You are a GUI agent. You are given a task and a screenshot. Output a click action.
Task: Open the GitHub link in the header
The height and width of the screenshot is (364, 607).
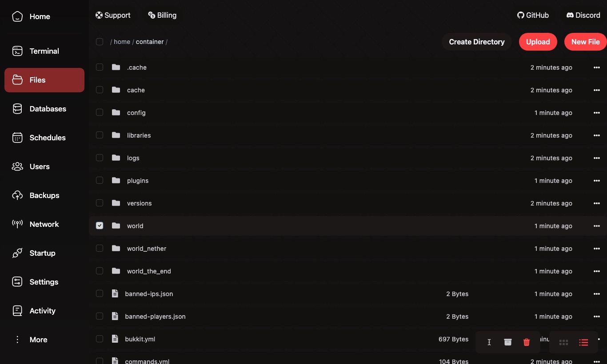[x=533, y=15]
